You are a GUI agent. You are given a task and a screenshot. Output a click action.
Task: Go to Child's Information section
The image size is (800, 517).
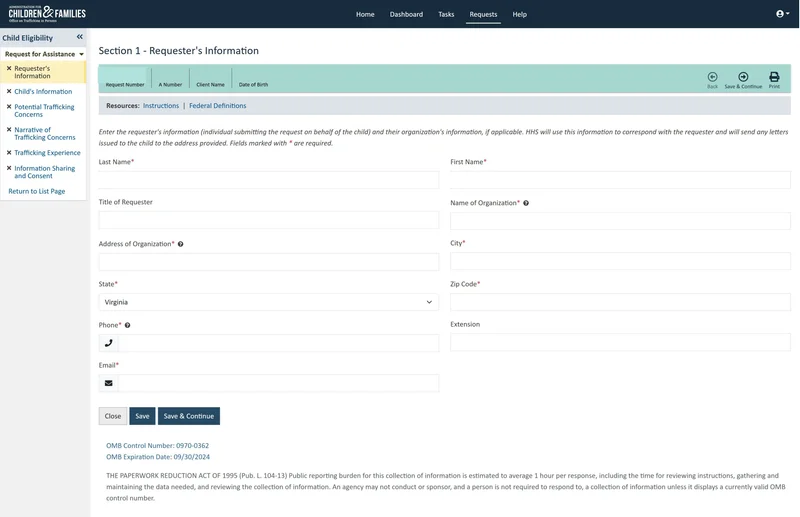(43, 91)
